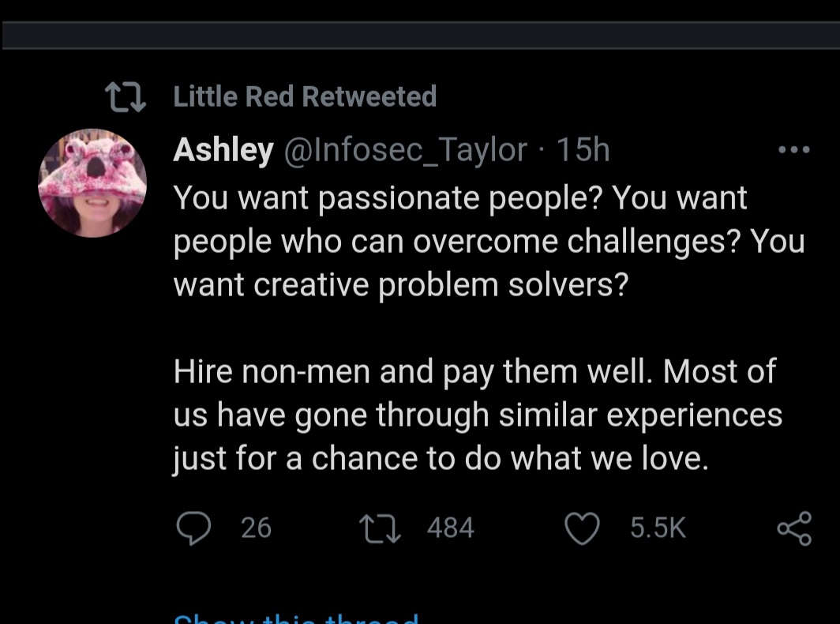Click the reply count 26
The image size is (840, 624).
pos(256,528)
